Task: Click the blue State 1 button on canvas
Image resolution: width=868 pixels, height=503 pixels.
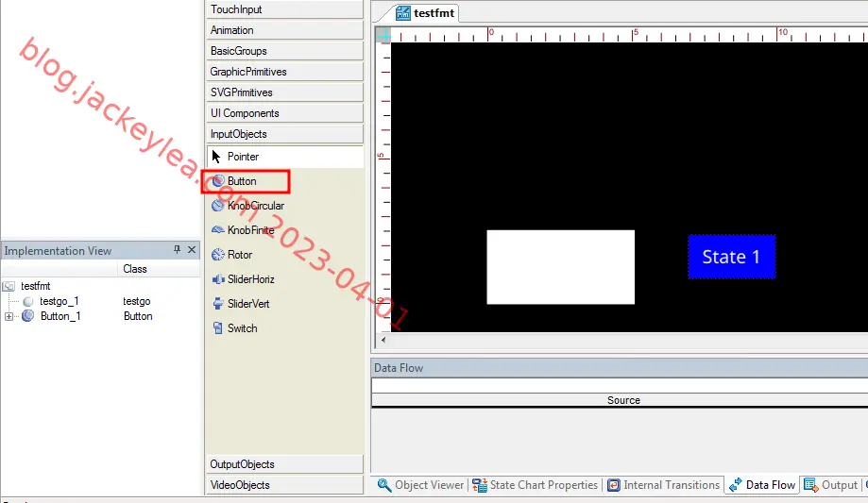Action: coord(731,257)
